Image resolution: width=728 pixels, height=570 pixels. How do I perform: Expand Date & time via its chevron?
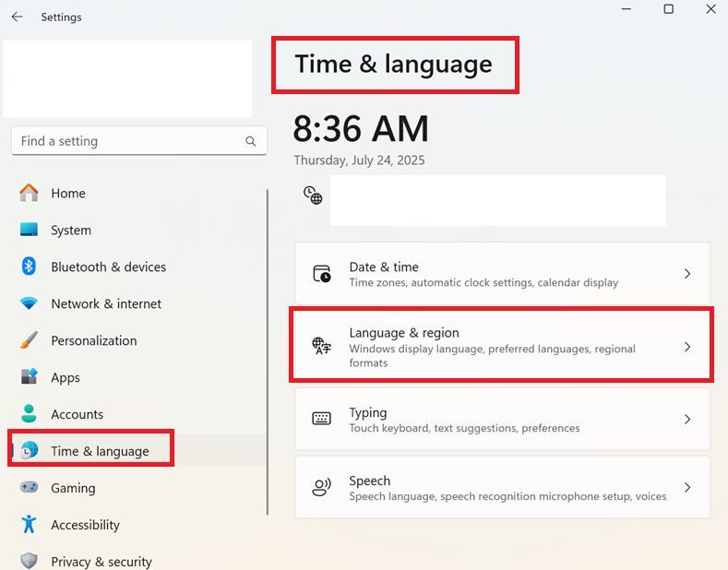[x=687, y=274]
